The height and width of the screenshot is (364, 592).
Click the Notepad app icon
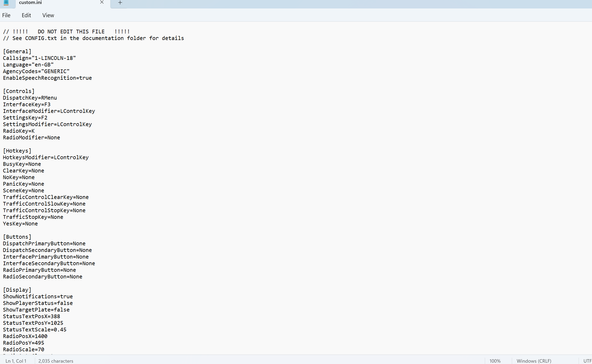(x=6, y=3)
